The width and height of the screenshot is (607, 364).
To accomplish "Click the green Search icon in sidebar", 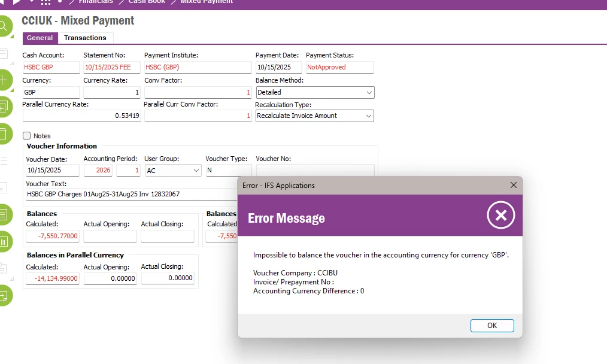I will tap(4, 26).
